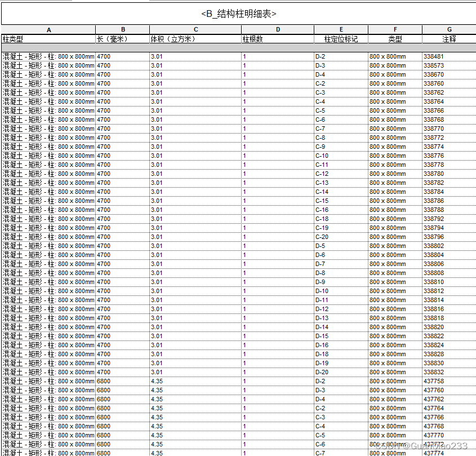Click location mark cell D-8
This screenshot has height=456, width=476.
point(341,273)
